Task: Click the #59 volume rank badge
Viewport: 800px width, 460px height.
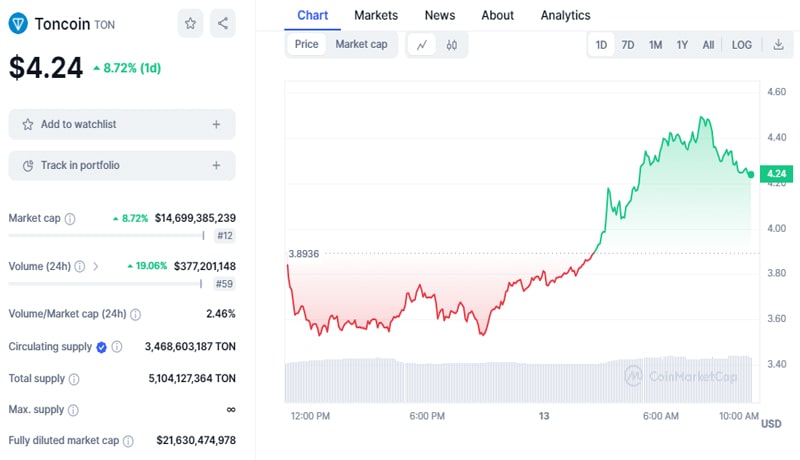Action: (224, 284)
